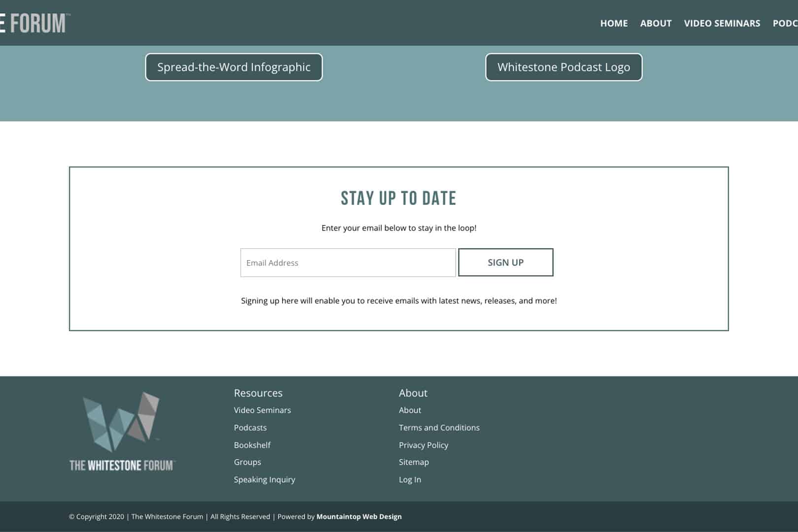The image size is (798, 532).
Task: Visit Mountaintop Web Design link
Action: click(359, 517)
